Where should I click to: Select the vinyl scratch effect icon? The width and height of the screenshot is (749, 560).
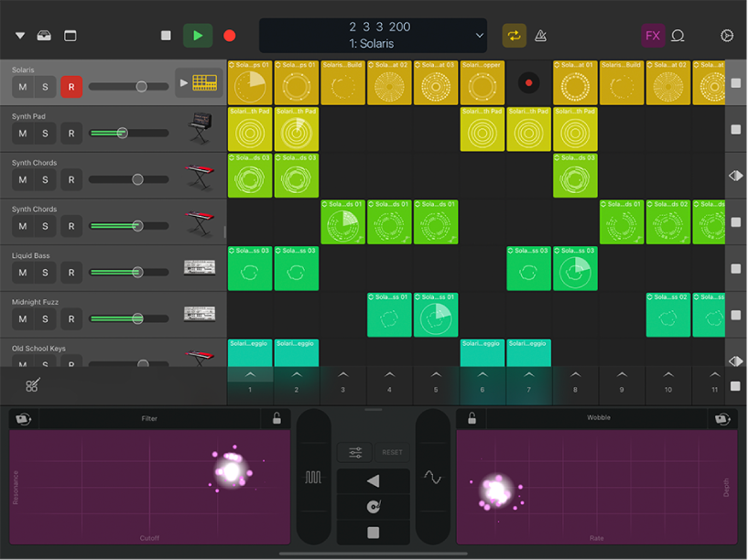point(374,505)
